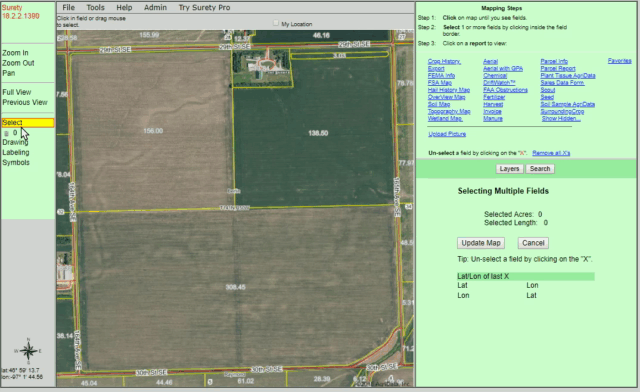Screen dimensions: 640x392
Task: Expand the Drawing section in sidebar
Action: click(15, 142)
